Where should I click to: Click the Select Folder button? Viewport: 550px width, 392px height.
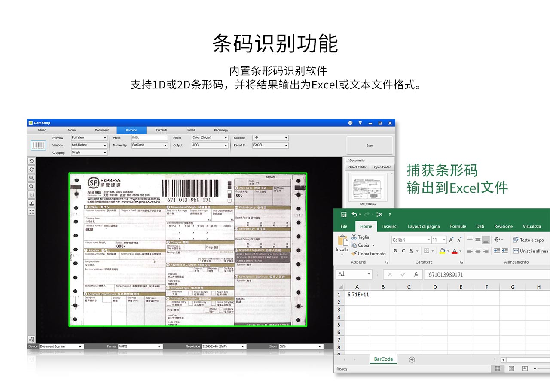pos(357,167)
